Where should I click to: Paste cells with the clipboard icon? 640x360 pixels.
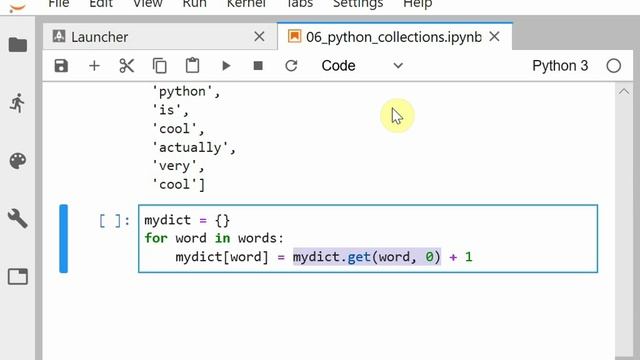(x=192, y=66)
